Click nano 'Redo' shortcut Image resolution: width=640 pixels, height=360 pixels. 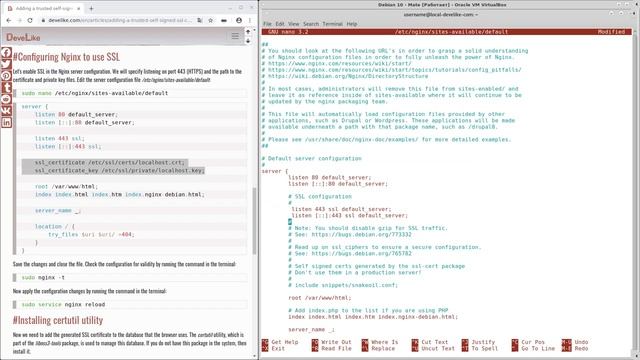(x=575, y=349)
